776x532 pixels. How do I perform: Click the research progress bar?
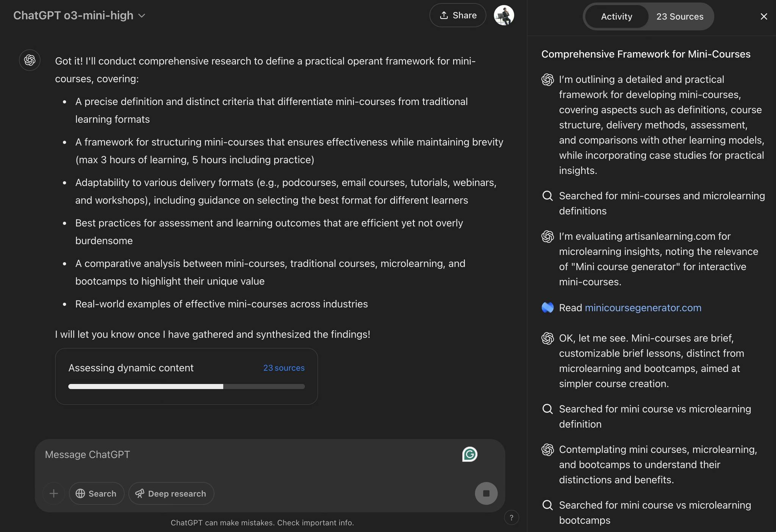186,386
